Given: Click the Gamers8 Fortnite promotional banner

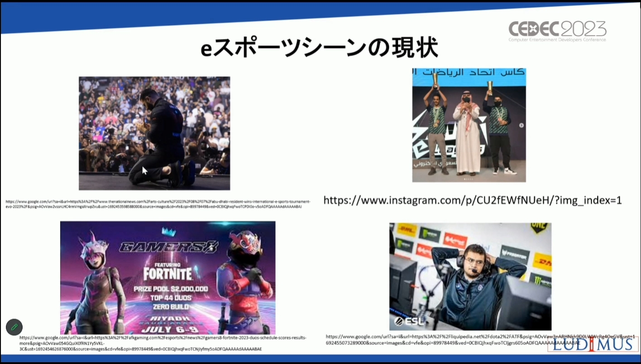Looking at the screenshot, I should click(x=167, y=278).
